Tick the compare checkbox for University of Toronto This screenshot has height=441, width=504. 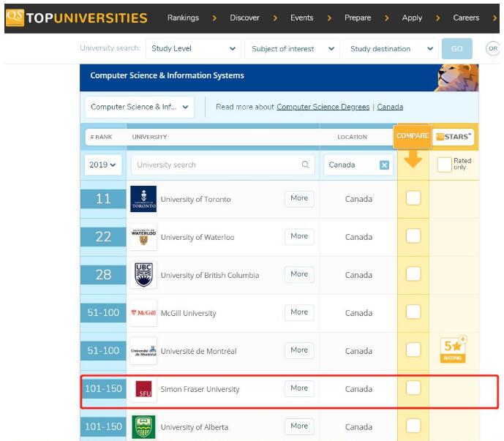[x=413, y=198]
